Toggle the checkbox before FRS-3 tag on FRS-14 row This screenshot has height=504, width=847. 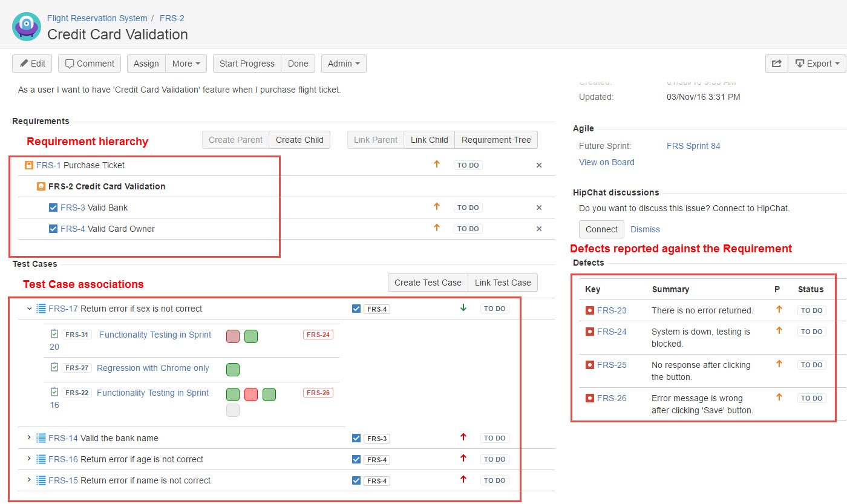(x=356, y=438)
